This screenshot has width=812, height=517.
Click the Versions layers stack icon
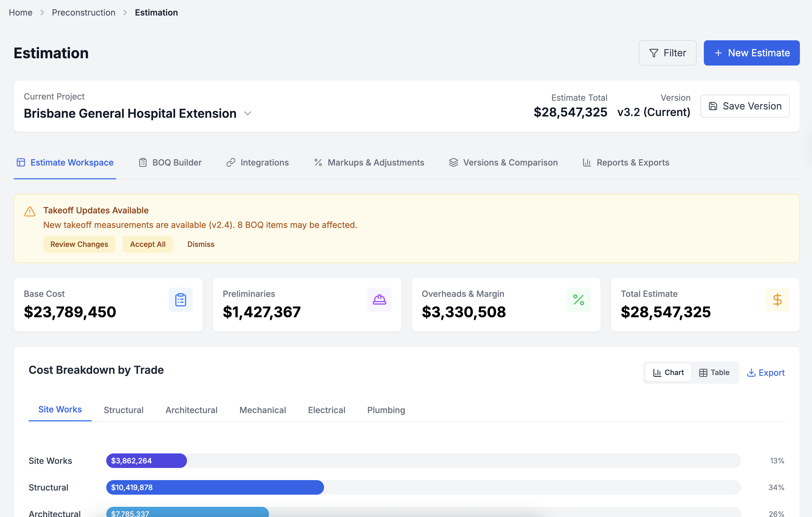point(454,162)
